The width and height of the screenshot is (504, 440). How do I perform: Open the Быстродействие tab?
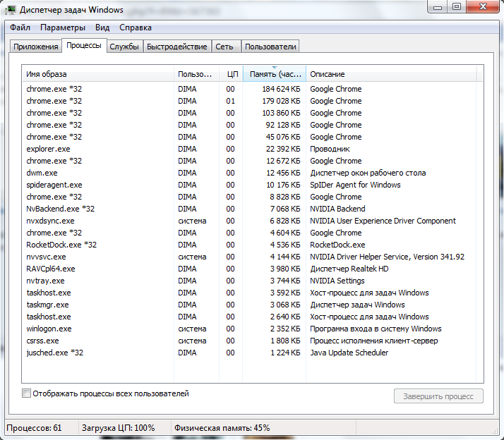(x=176, y=47)
